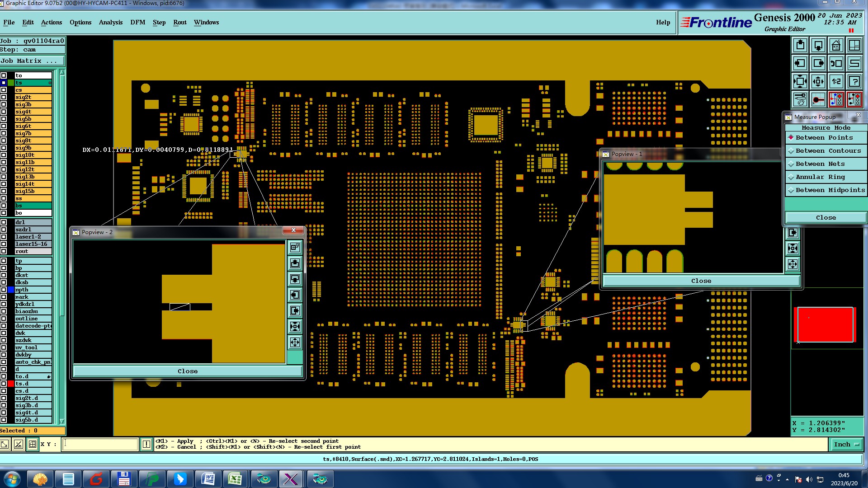
Task: Click the angle measure icon bottom left
Action: tap(18, 444)
